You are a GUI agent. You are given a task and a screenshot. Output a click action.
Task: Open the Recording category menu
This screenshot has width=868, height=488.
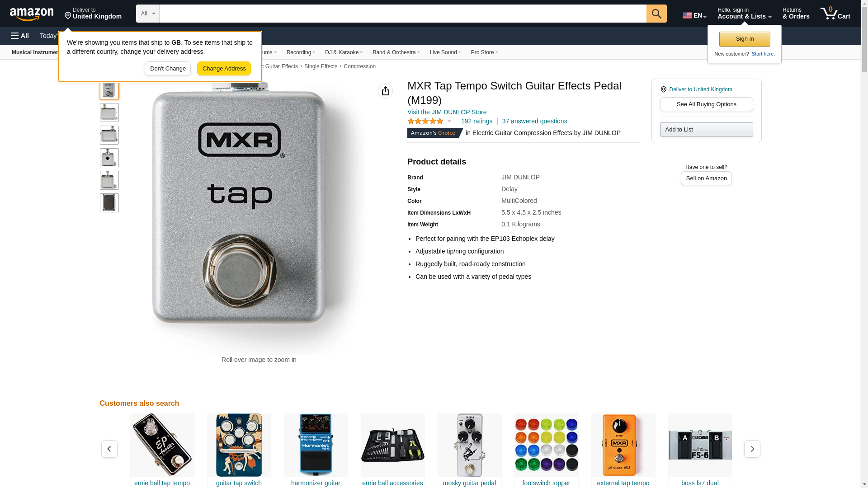point(301,52)
